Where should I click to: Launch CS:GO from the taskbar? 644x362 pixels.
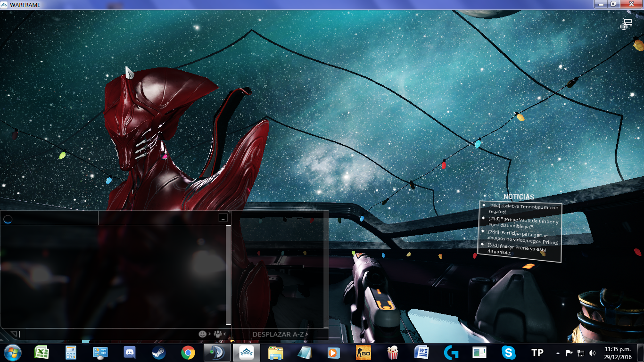(x=363, y=353)
